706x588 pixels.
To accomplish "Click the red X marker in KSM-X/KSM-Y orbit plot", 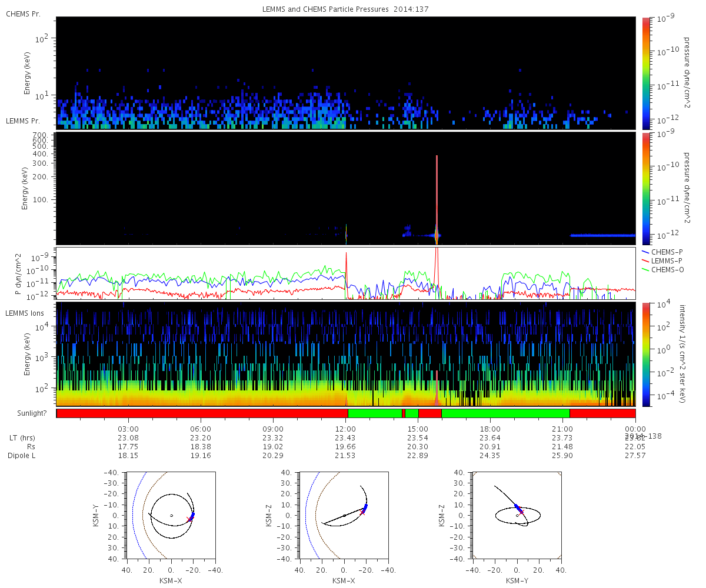I will click(x=188, y=519).
